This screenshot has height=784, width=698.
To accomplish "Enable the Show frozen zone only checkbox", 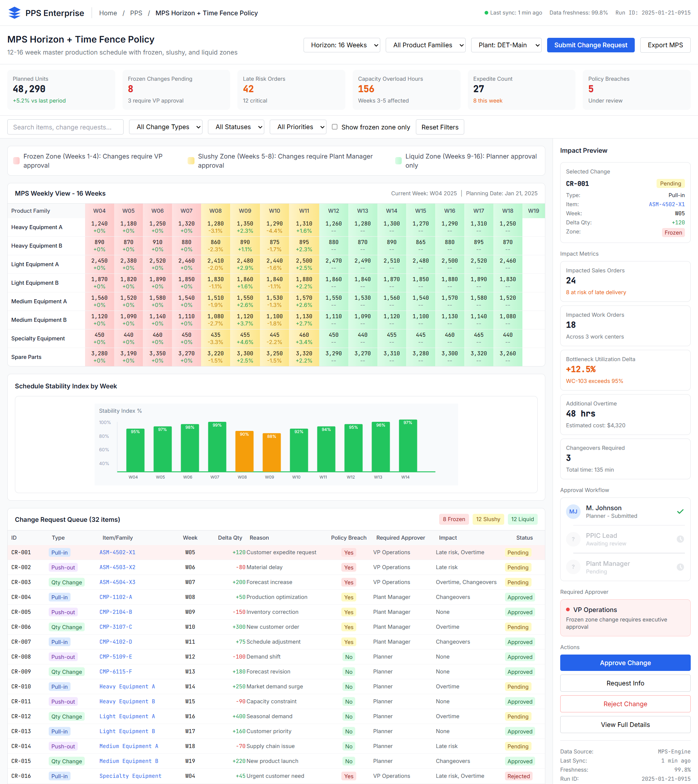I will tap(334, 127).
